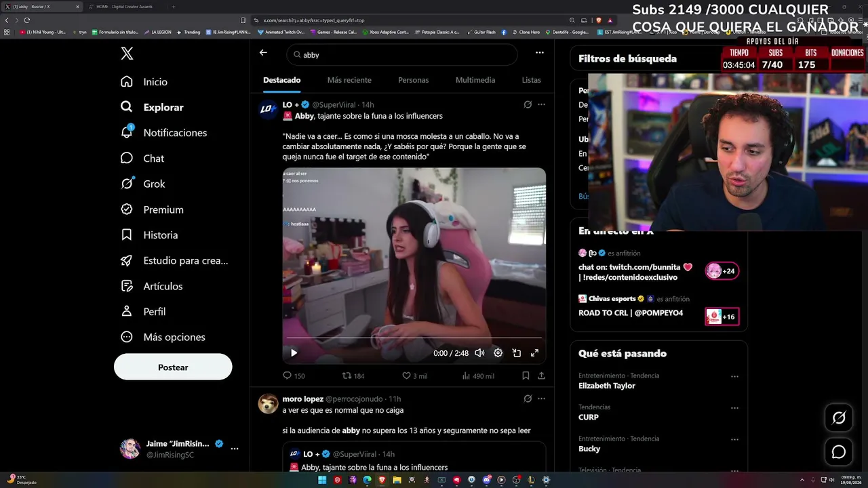
Task: Click the Grok icon on SuperViiral's post
Action: click(x=528, y=104)
